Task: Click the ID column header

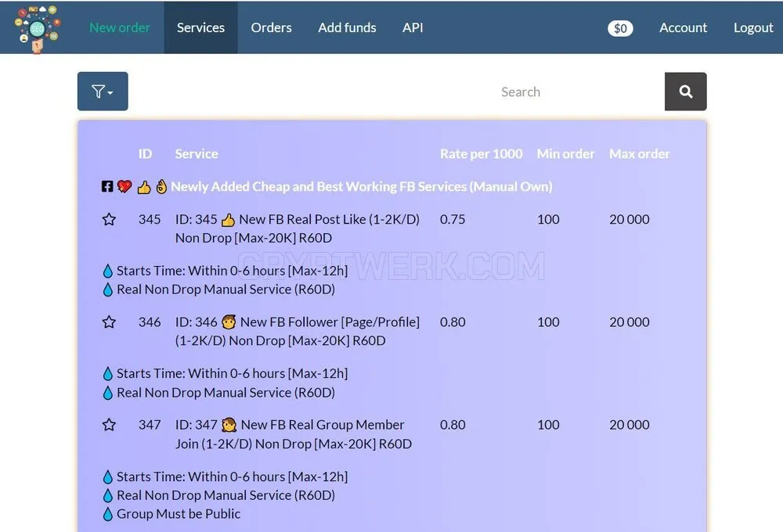Action: coord(146,153)
